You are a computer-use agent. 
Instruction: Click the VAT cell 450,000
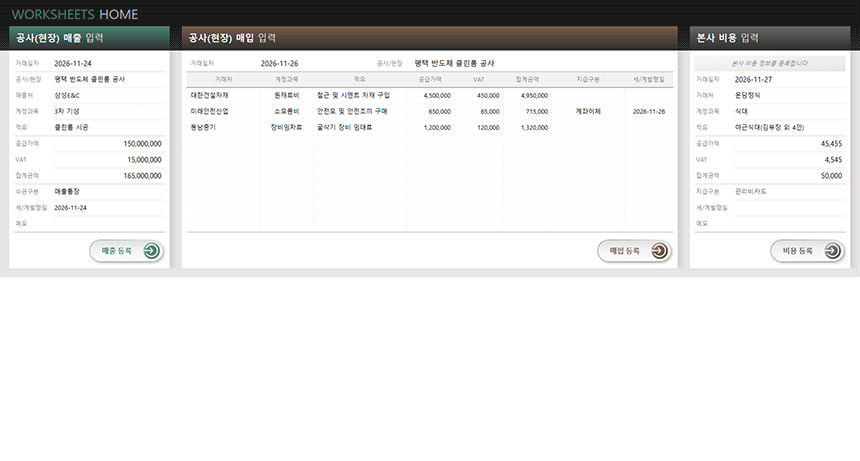click(478, 95)
